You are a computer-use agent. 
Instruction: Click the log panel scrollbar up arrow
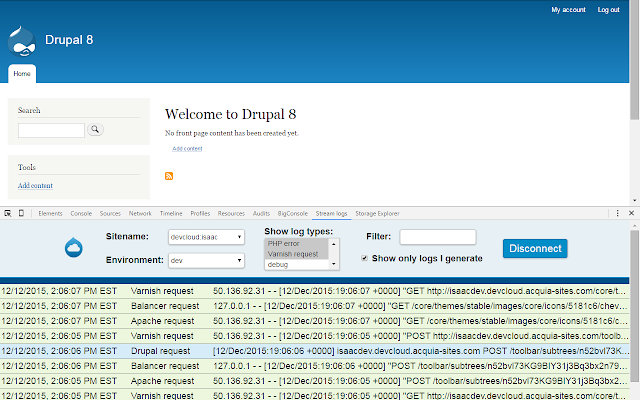click(x=635, y=226)
